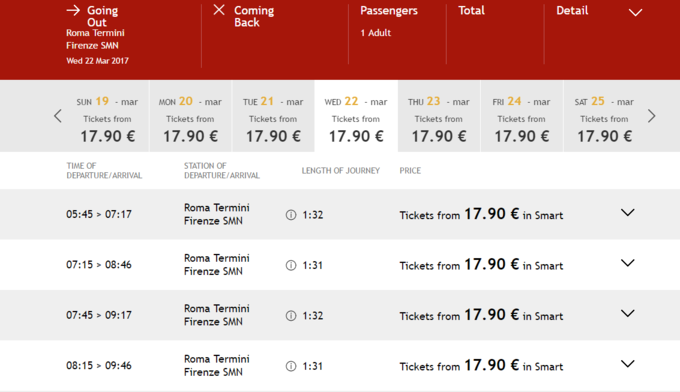This screenshot has width=680, height=392.
Task: Expand the Detail dropdown chevron
Action: click(635, 13)
